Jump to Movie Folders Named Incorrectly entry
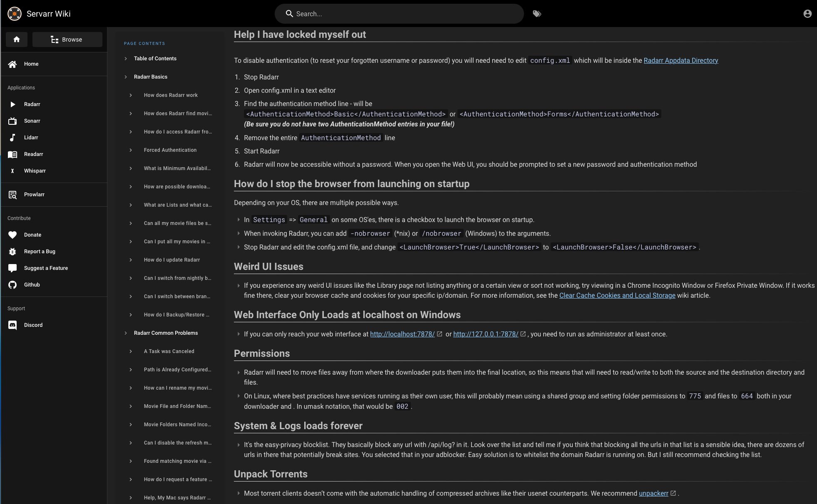 click(x=177, y=425)
